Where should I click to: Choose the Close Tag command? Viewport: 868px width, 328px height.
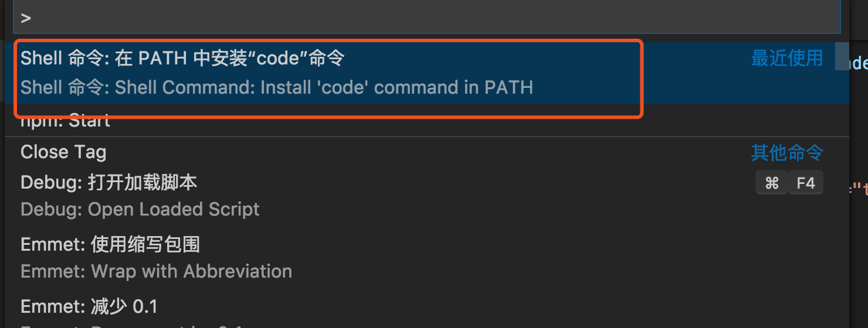[x=63, y=152]
